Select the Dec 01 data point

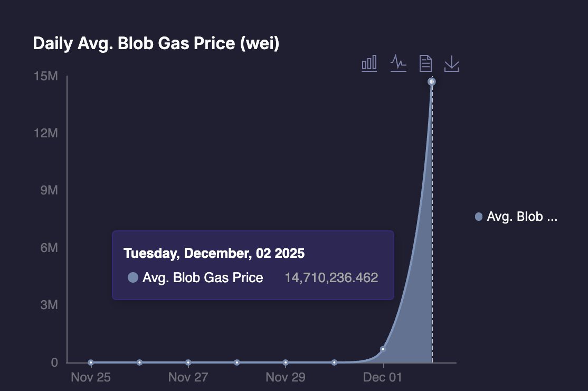[383, 349]
